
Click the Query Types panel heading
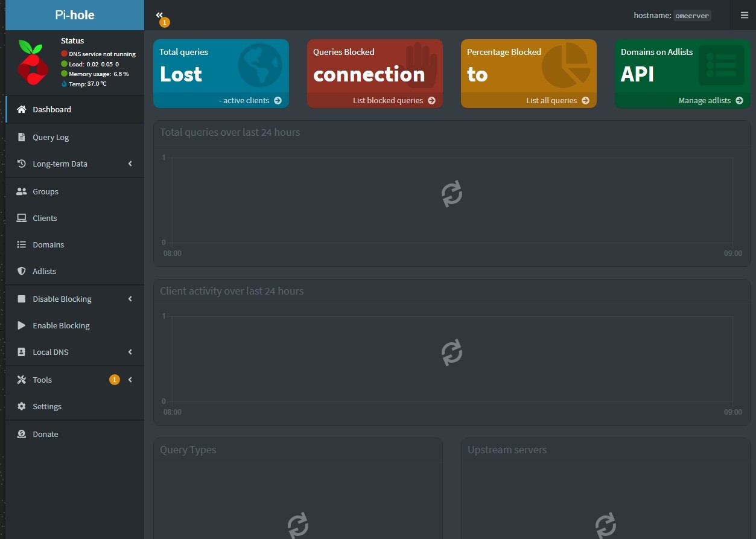(188, 450)
